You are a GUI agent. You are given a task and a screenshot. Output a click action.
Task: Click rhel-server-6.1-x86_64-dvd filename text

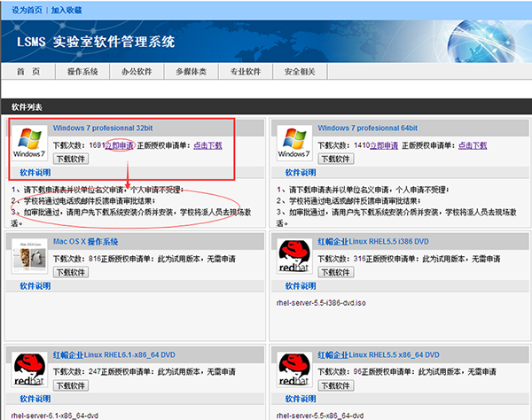point(55,416)
